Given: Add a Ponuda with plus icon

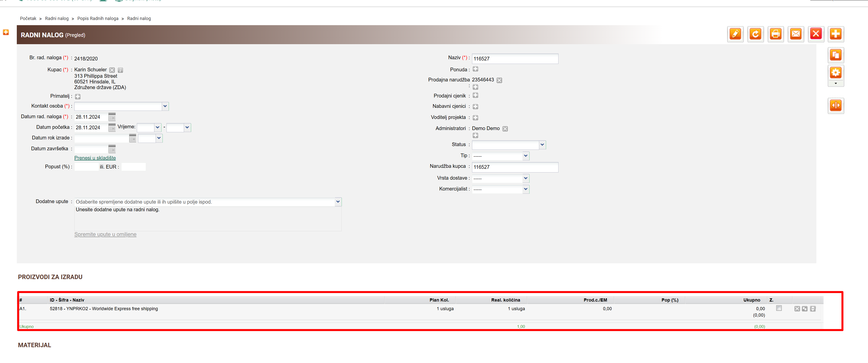Looking at the screenshot, I should [475, 69].
